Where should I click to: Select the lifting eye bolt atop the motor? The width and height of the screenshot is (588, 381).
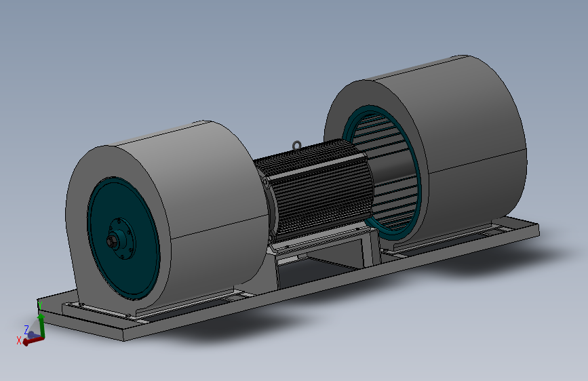[x=296, y=145]
